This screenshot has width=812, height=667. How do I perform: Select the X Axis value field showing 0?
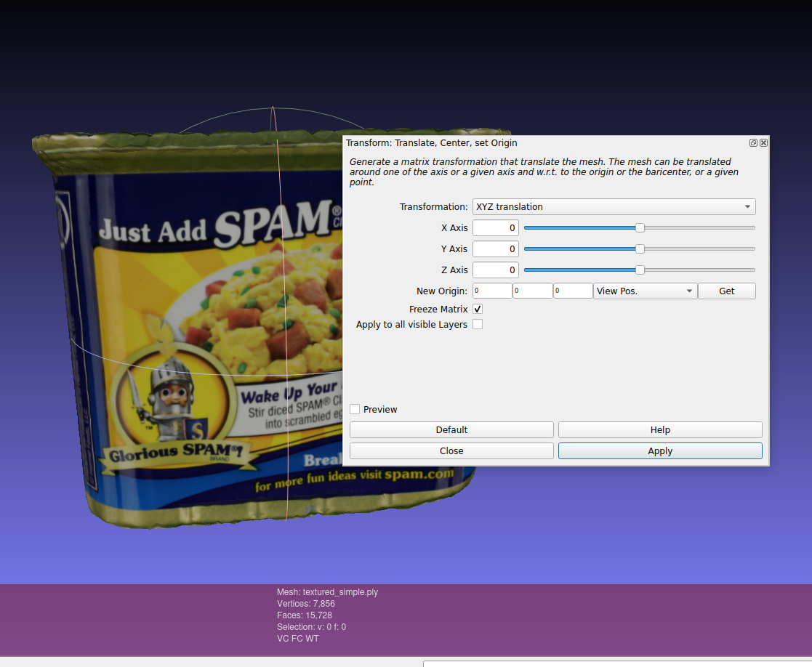pos(495,227)
